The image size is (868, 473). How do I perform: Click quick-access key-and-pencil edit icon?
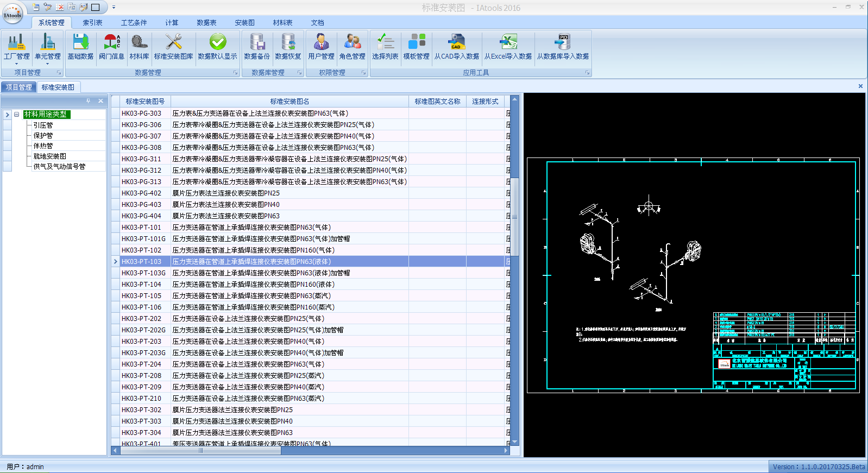(48, 7)
